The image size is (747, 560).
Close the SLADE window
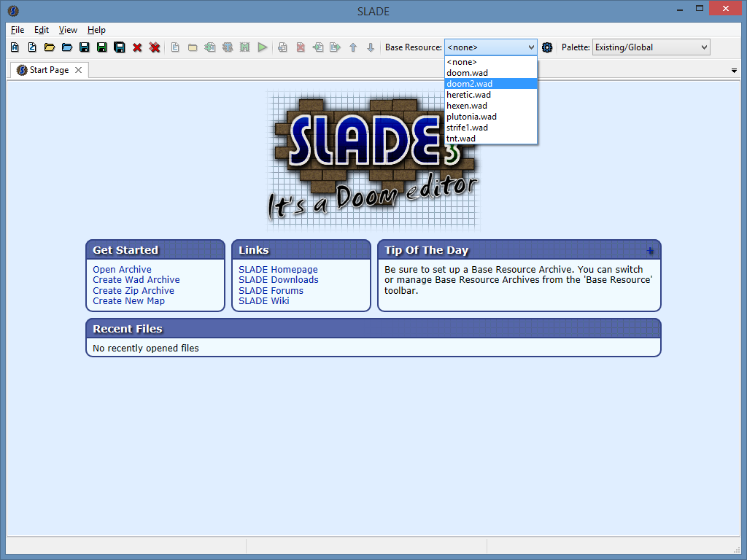coord(726,9)
